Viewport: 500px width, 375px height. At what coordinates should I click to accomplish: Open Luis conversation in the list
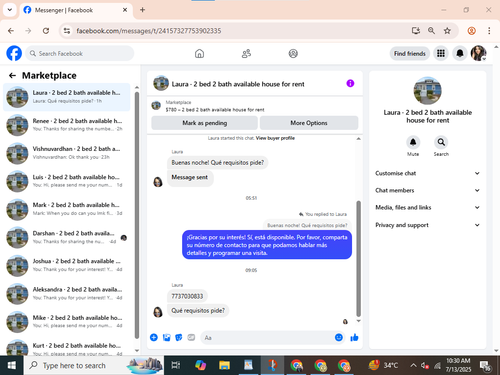(x=67, y=181)
